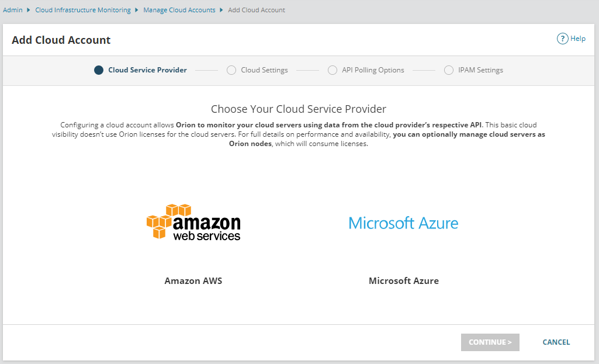Image resolution: width=599 pixels, height=364 pixels.
Task: Select the API Polling Options step circle
Action: [x=333, y=70]
